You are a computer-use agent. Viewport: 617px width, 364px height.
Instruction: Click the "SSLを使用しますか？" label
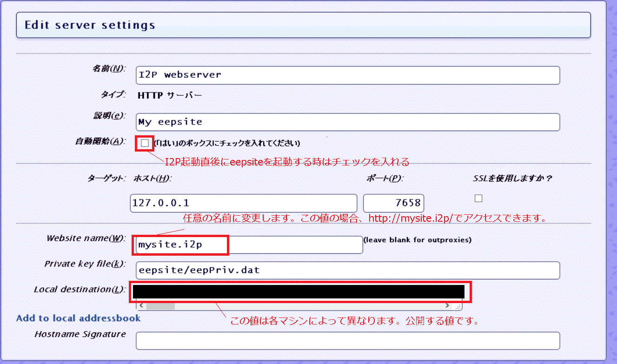(512, 179)
